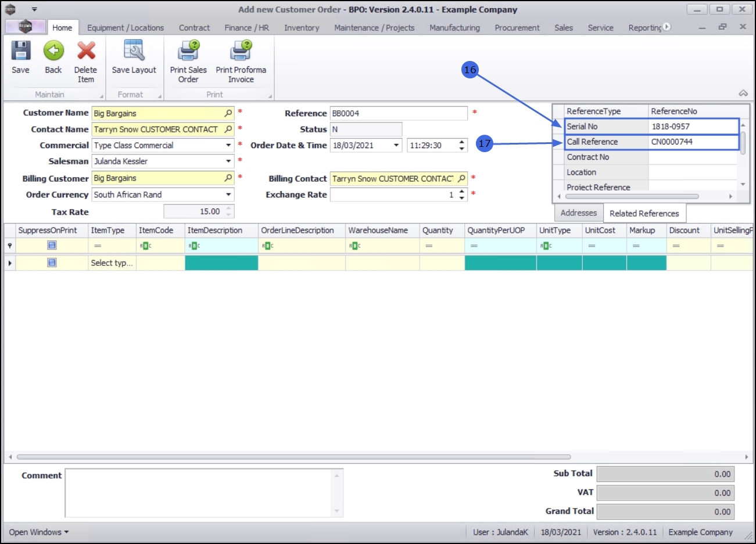The height and width of the screenshot is (544, 756).
Task: Click the order items horizontal scrollbar
Action: pos(293,457)
